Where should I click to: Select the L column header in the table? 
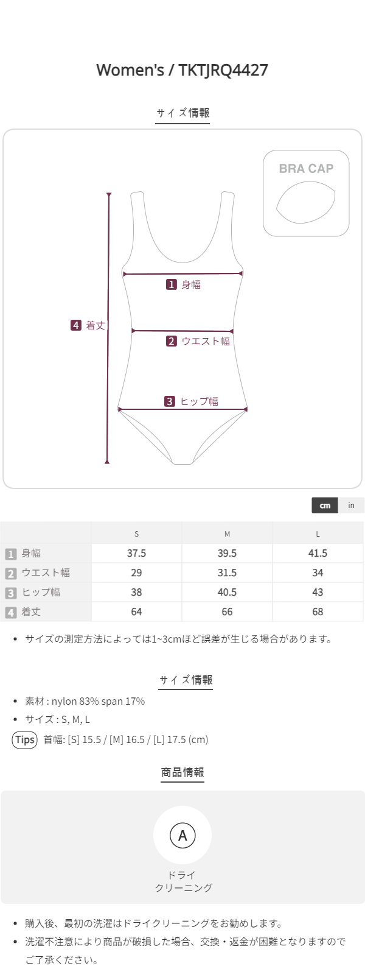coord(318,534)
